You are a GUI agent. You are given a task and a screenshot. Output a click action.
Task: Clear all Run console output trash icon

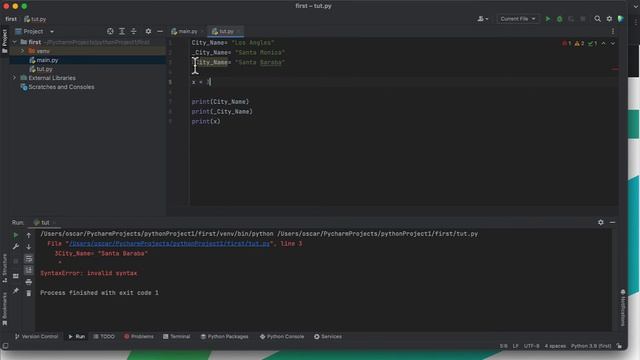(29, 293)
